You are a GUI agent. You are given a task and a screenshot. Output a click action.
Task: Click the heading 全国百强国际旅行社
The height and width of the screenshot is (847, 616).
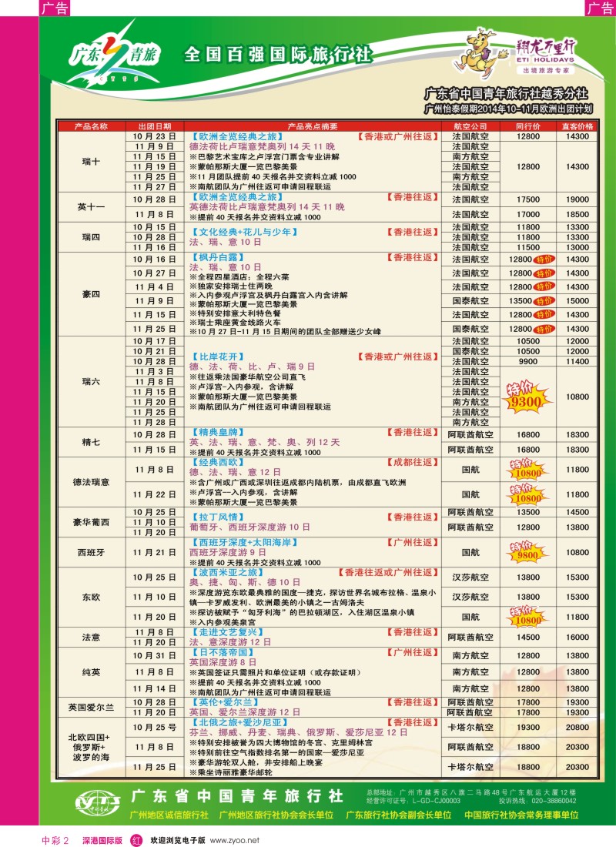tap(278, 54)
